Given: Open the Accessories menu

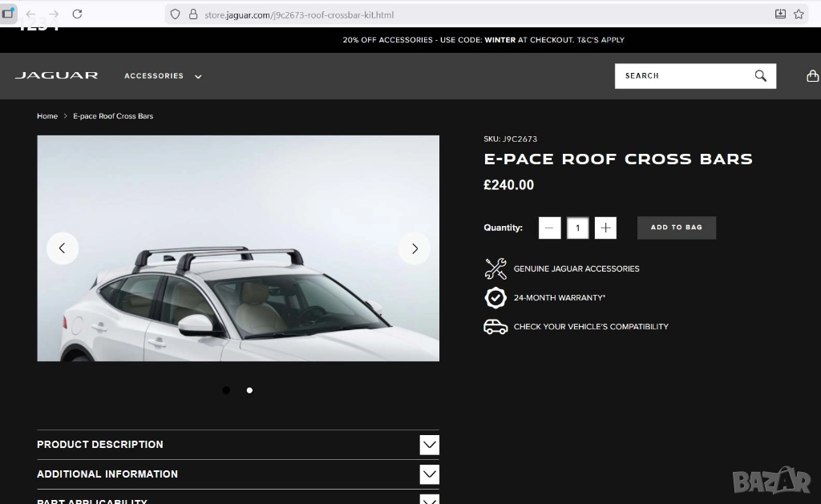Looking at the screenshot, I should pyautogui.click(x=154, y=76).
